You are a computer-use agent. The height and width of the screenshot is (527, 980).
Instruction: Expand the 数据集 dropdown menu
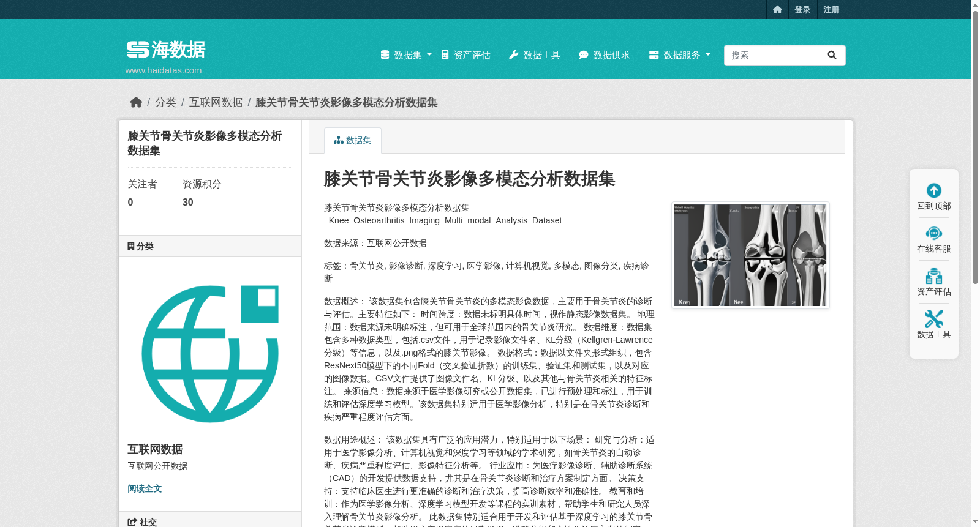[x=406, y=55]
